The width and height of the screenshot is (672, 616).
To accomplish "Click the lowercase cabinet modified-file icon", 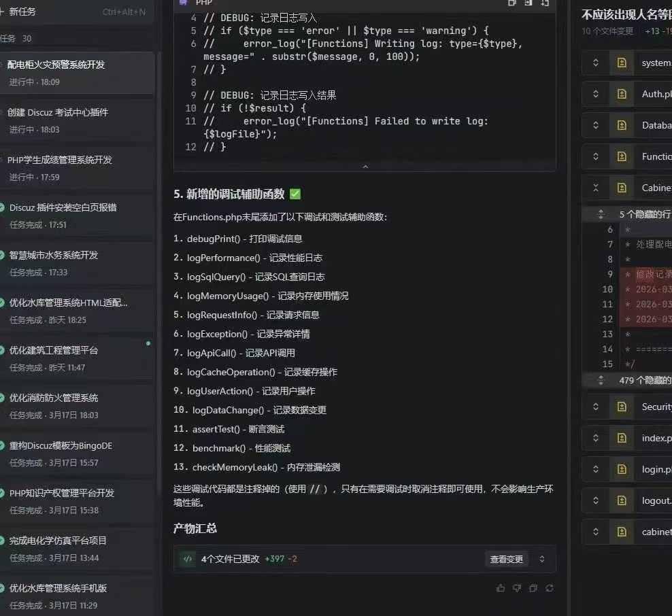I will pyautogui.click(x=622, y=532).
